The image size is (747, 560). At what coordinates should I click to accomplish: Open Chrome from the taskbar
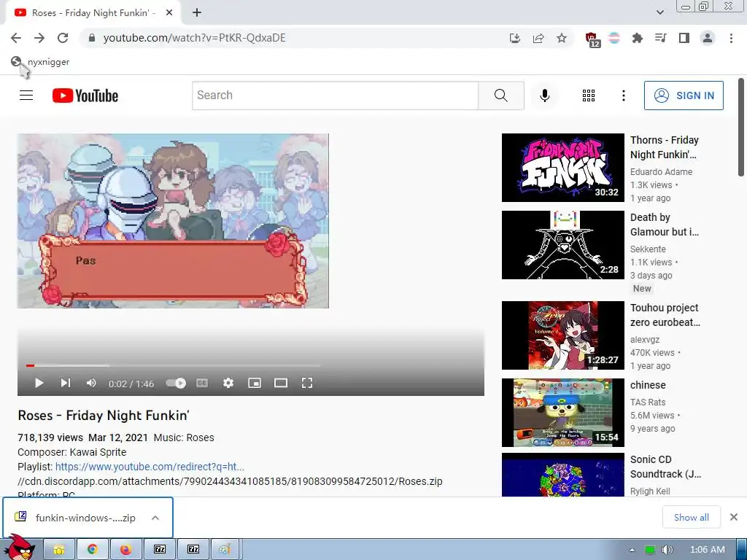[x=93, y=550]
